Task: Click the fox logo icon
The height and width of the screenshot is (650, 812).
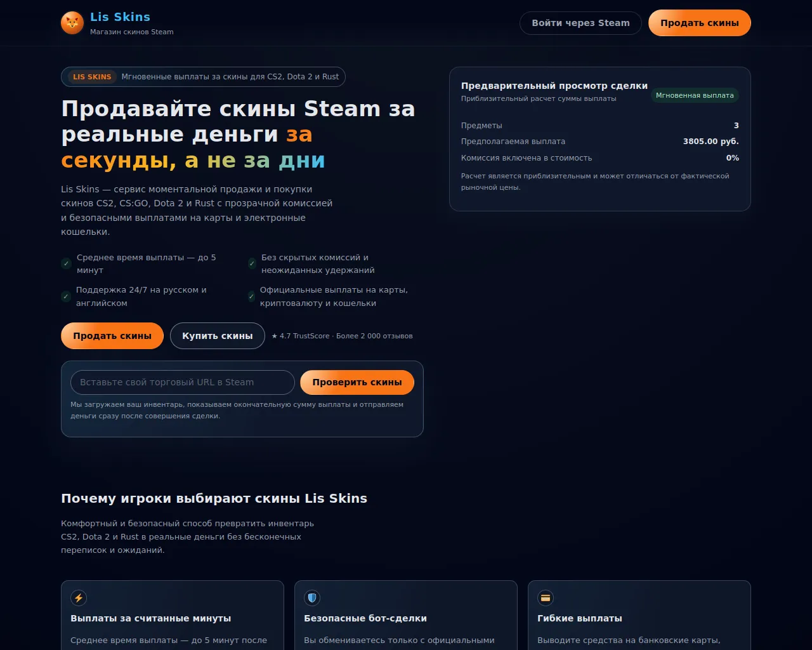Action: pos(72,23)
